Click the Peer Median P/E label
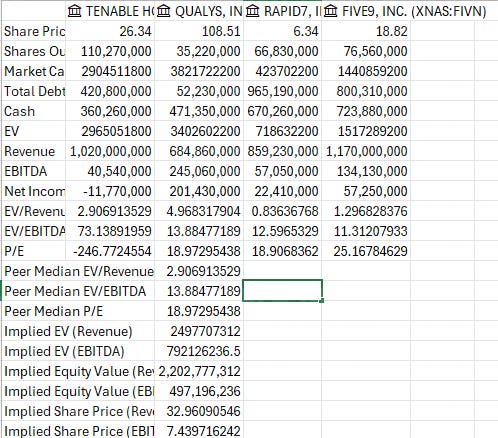The height and width of the screenshot is (438, 498). click(53, 311)
